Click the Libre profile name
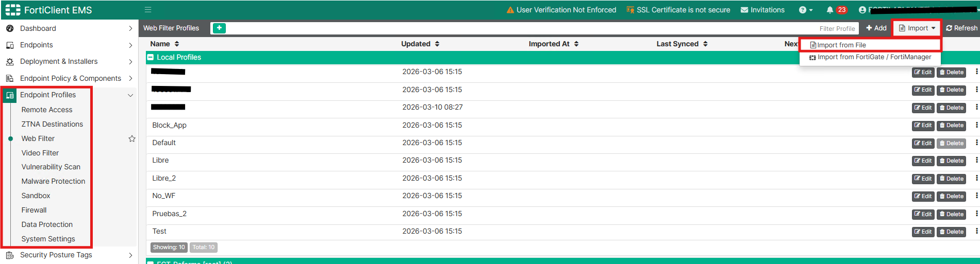Image resolution: width=980 pixels, height=264 pixels. pyautogui.click(x=160, y=160)
